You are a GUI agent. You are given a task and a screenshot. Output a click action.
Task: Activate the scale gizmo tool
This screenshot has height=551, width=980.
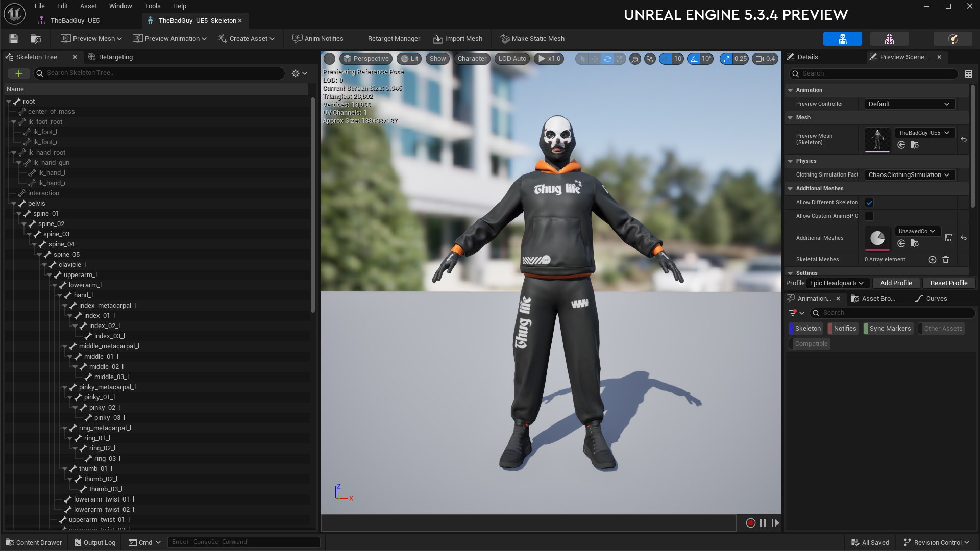pos(619,59)
